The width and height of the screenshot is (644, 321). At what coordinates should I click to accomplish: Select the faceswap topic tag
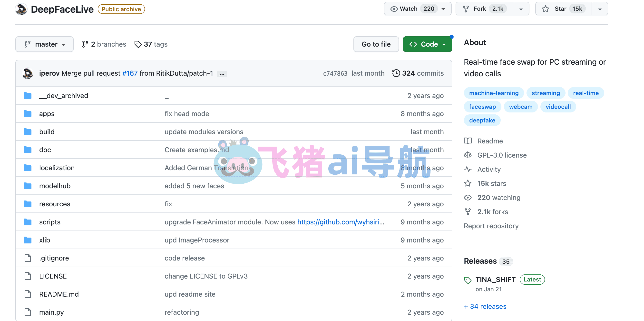(482, 107)
